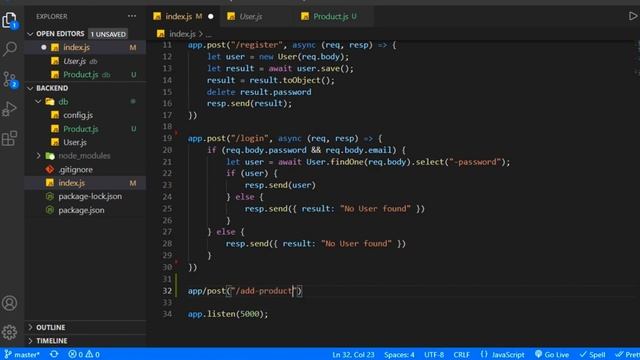The height and width of the screenshot is (360, 640).
Task: Open Run and Debug view icon
Action: [9, 109]
